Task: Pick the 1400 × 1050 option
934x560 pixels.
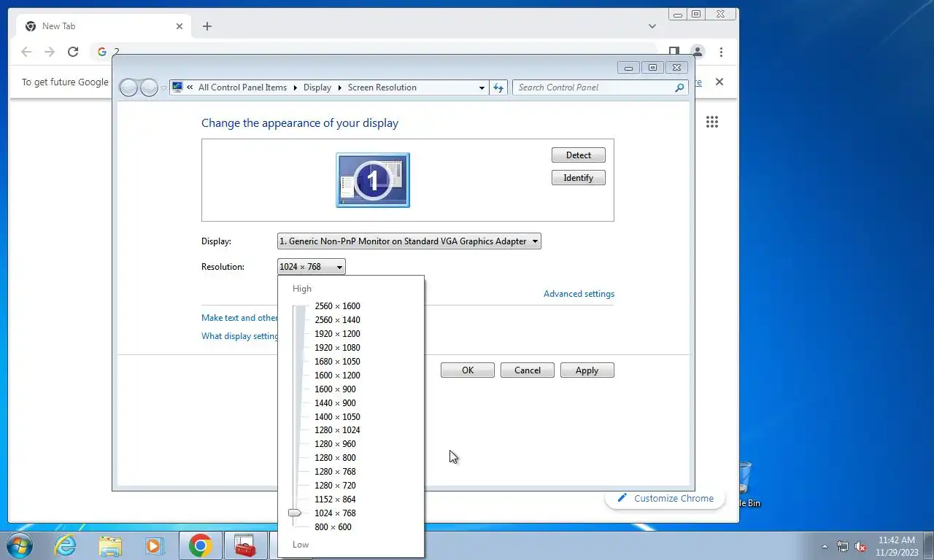Action: pyautogui.click(x=337, y=417)
